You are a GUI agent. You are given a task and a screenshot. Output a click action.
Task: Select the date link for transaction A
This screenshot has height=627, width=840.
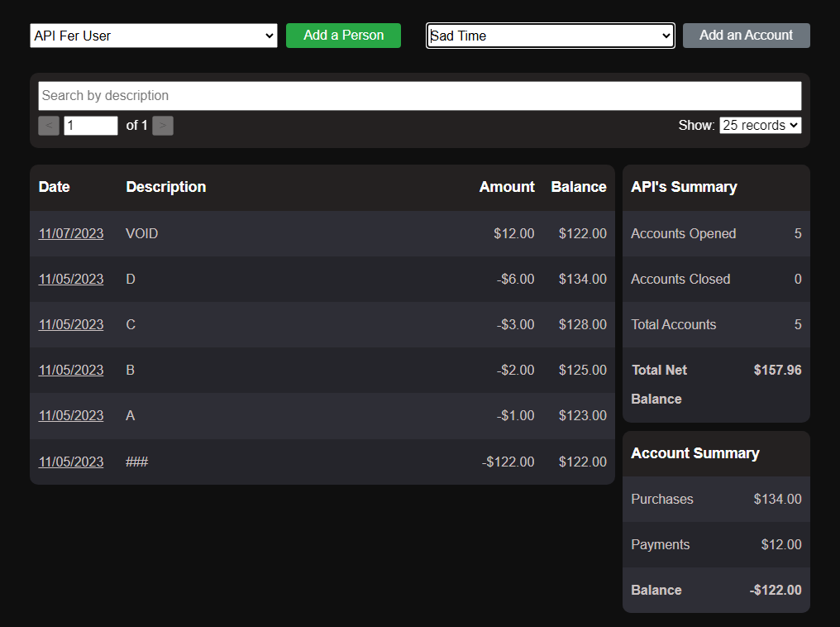[x=71, y=416]
